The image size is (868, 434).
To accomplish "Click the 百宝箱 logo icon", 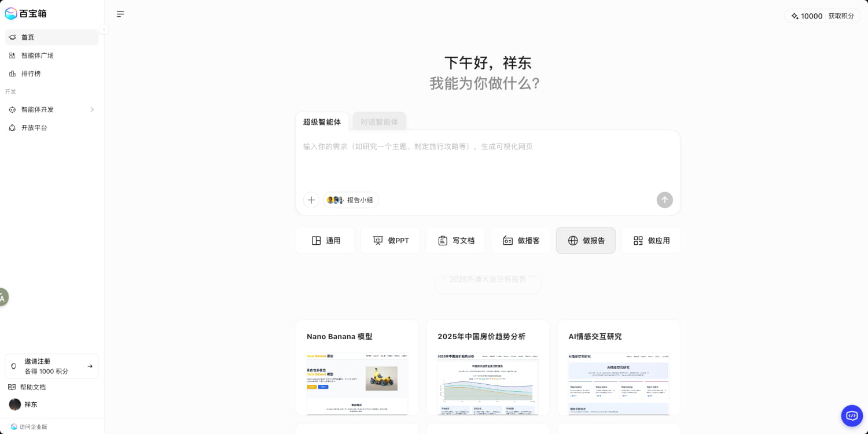I will [x=11, y=13].
